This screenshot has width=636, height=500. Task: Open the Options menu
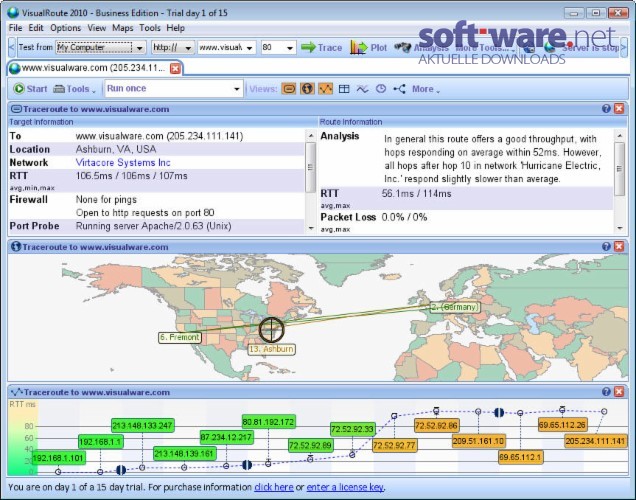(65, 28)
